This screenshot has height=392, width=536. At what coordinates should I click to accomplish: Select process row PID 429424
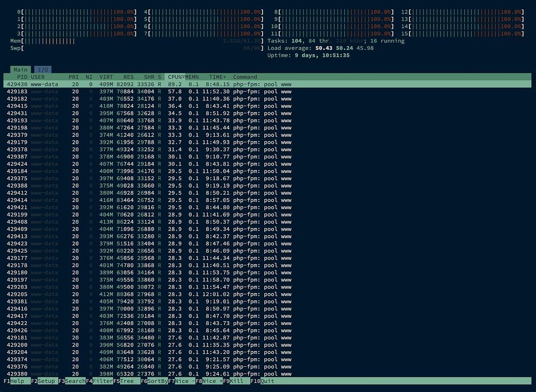click(x=267, y=164)
